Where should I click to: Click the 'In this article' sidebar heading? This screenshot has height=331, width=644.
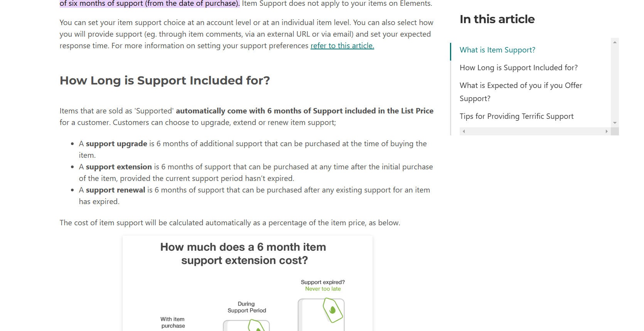(x=497, y=19)
